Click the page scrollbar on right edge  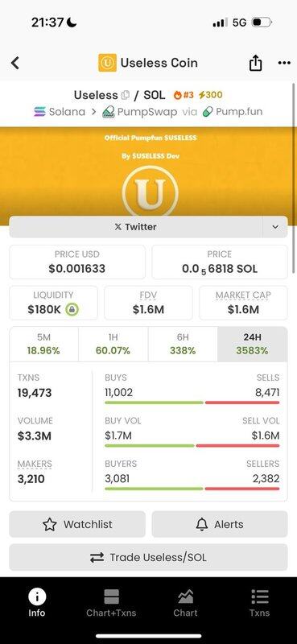293,177
